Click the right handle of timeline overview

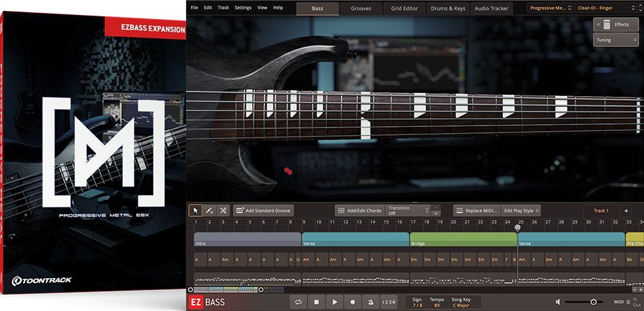(260, 290)
